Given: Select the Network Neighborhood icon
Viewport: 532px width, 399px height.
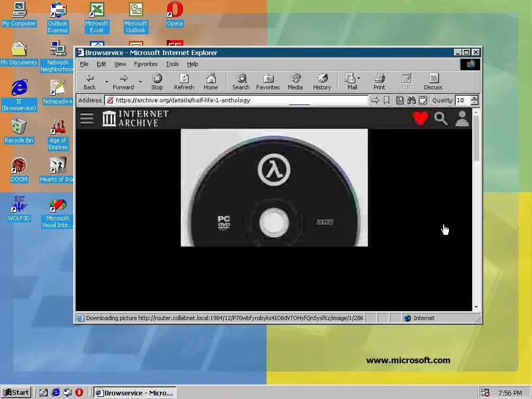Looking at the screenshot, I should [58, 56].
